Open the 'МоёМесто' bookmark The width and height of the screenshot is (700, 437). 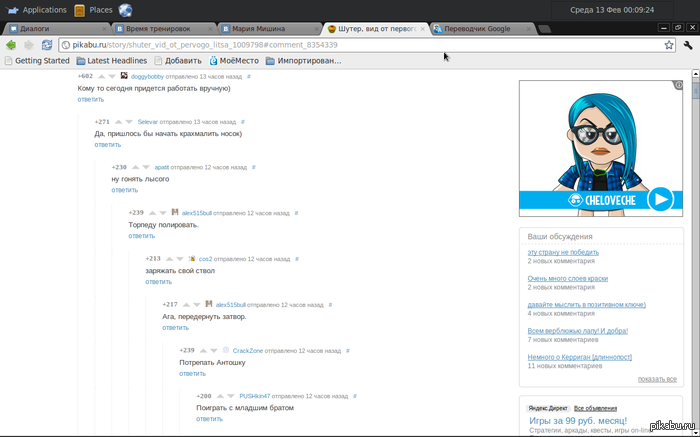234,61
